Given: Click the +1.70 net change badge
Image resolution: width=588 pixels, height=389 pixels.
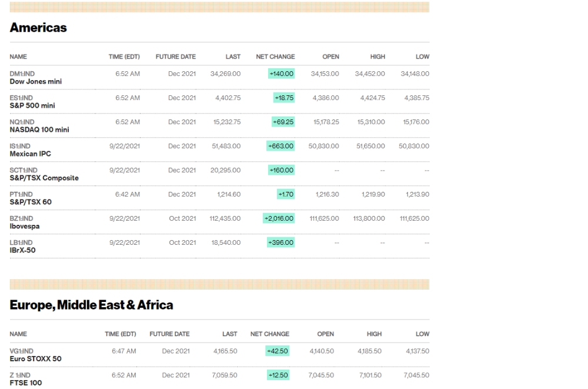Looking at the screenshot, I should point(286,194).
